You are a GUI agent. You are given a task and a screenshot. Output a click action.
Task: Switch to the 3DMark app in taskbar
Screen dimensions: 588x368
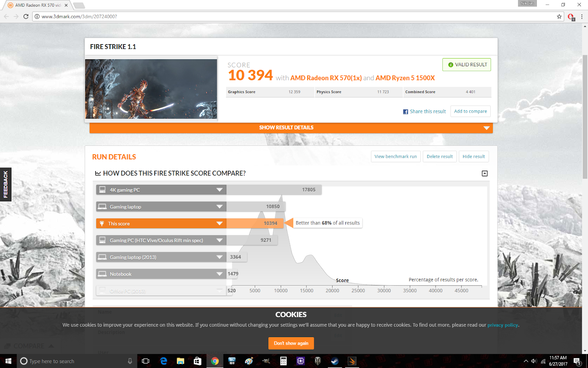click(x=352, y=361)
